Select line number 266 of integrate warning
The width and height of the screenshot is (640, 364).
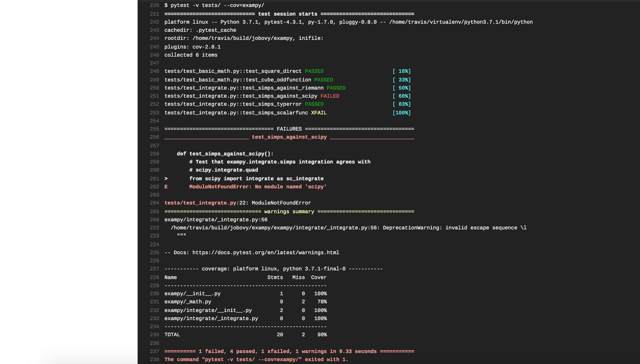click(x=154, y=220)
